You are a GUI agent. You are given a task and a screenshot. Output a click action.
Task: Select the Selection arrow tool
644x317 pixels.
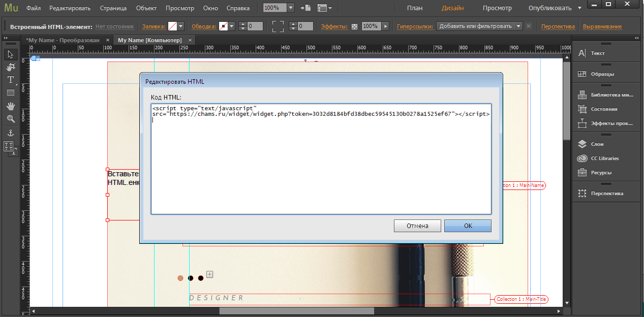click(x=10, y=54)
